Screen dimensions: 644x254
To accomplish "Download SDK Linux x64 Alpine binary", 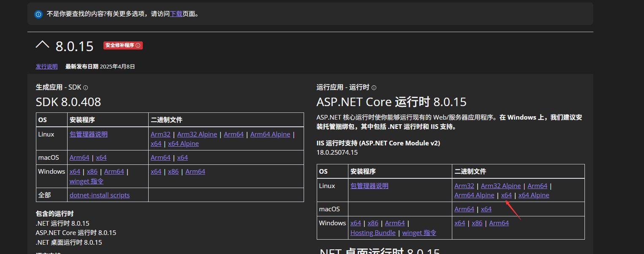I will (183, 143).
